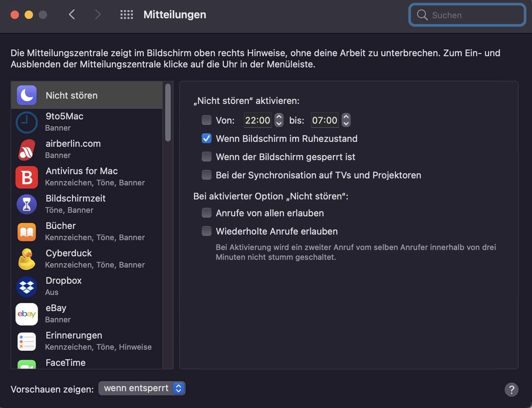Viewport: 532px width, 408px height.
Task: Uncheck Wenn Bildschirm im Ruhezustand
Action: (207, 138)
